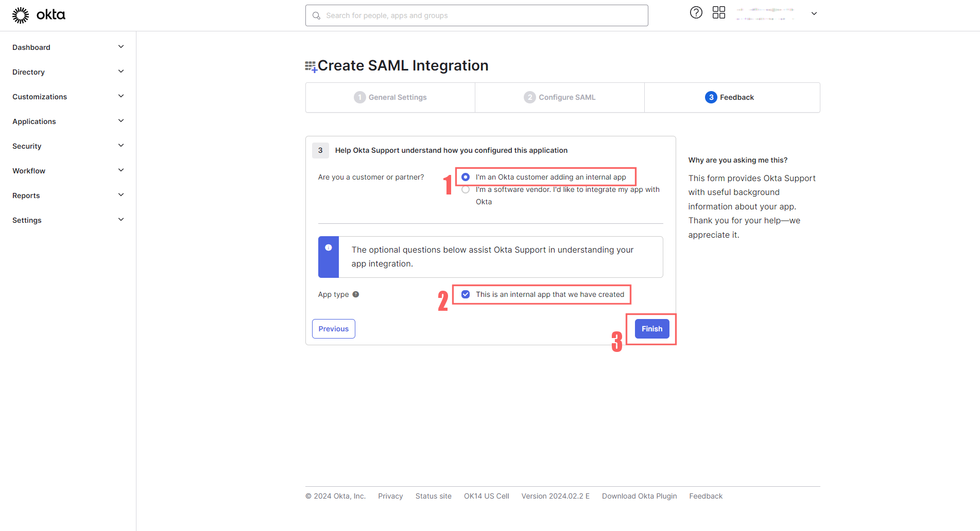Open Version 2024.02.2 E link
980x531 pixels.
(x=556, y=496)
